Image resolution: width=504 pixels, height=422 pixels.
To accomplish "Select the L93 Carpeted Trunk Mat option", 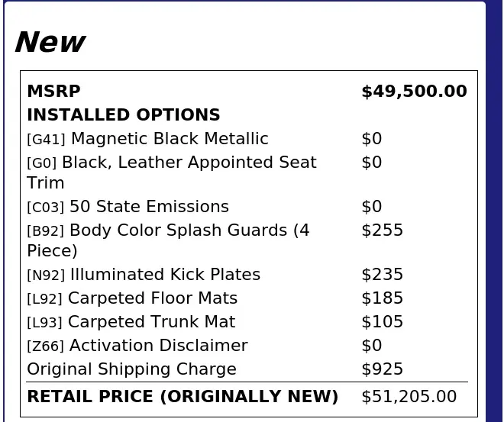I will pyautogui.click(x=131, y=322).
